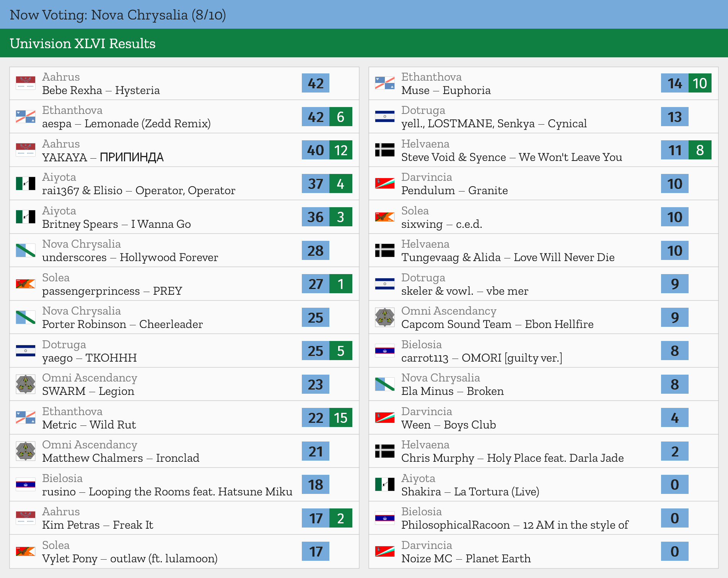Click the Bielosia flag beside carrot113 – OMORI
728x578 pixels.
coord(385,351)
